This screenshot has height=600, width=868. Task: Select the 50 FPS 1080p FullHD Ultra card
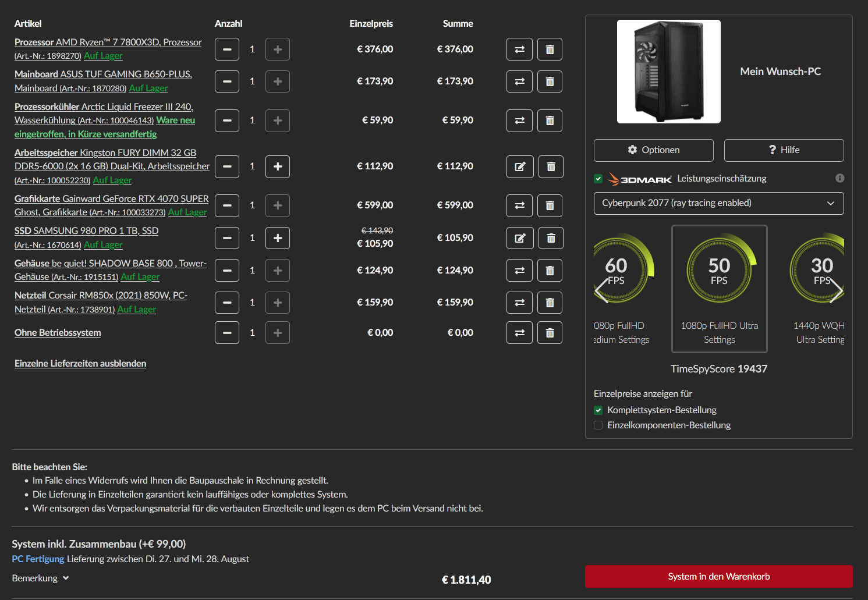coord(719,289)
